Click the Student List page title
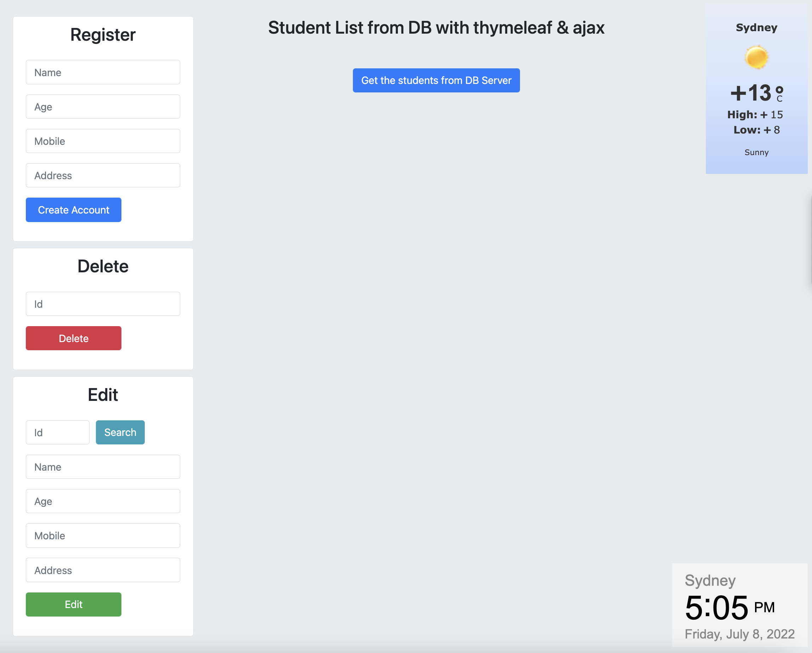Screen dimensions: 812x653 point(436,28)
